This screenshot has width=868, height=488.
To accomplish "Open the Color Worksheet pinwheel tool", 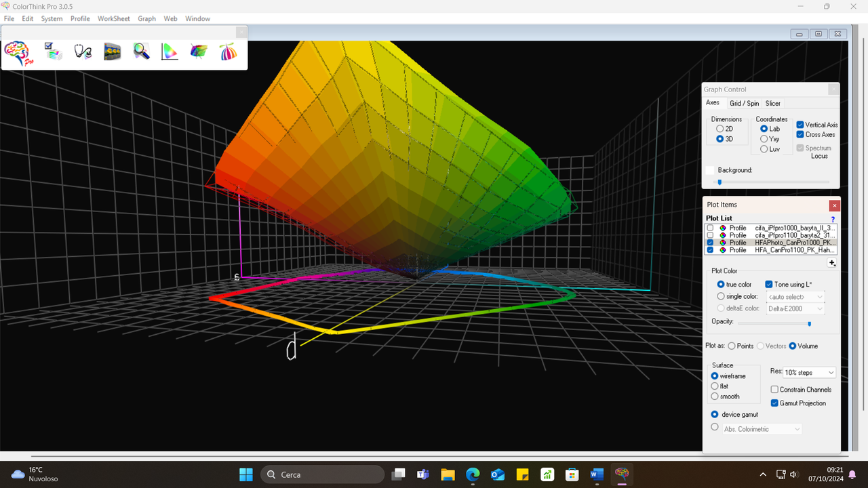I will (x=228, y=52).
